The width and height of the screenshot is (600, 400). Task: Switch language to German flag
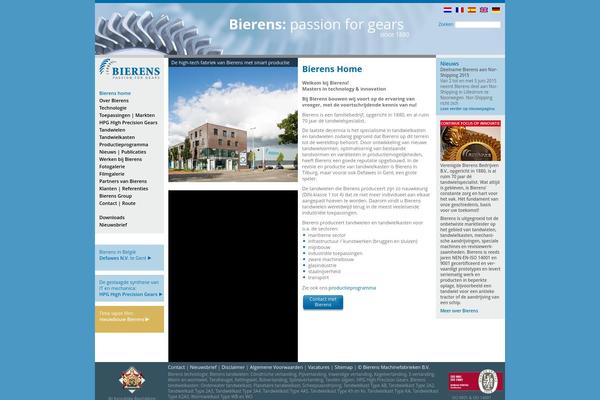496,10
